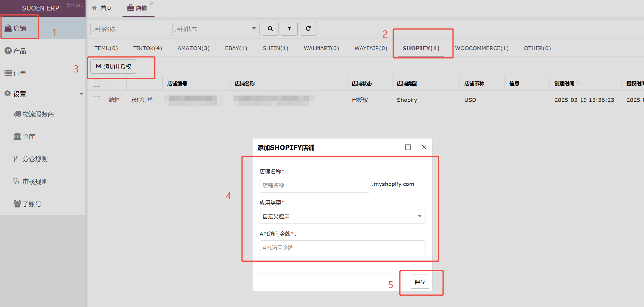Open the 店铺状态 filter dropdown

pos(216,29)
